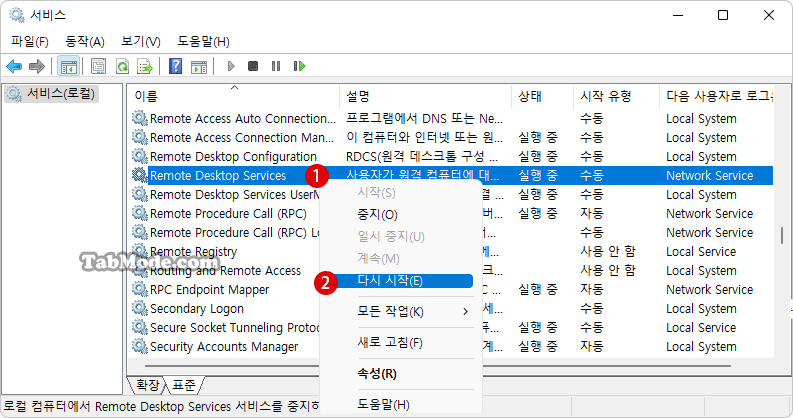Click gear icon of RPC Endpoint Mapper
The height and width of the screenshot is (418, 793).
point(140,289)
